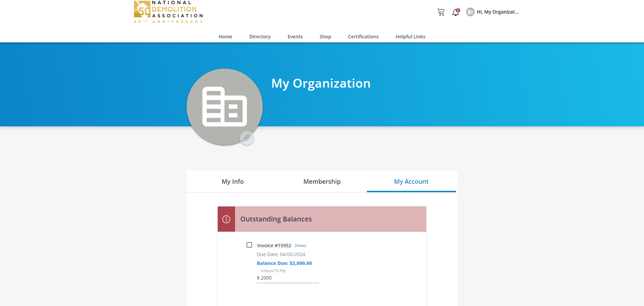Image resolution: width=644 pixels, height=306 pixels.
Task: Open the Events menu item
Action: pos(295,37)
